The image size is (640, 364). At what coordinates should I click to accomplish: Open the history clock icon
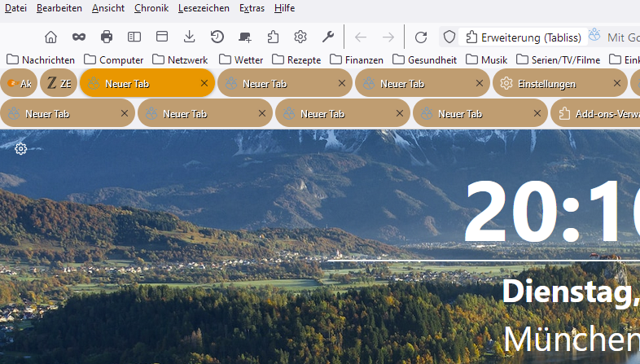click(x=217, y=37)
